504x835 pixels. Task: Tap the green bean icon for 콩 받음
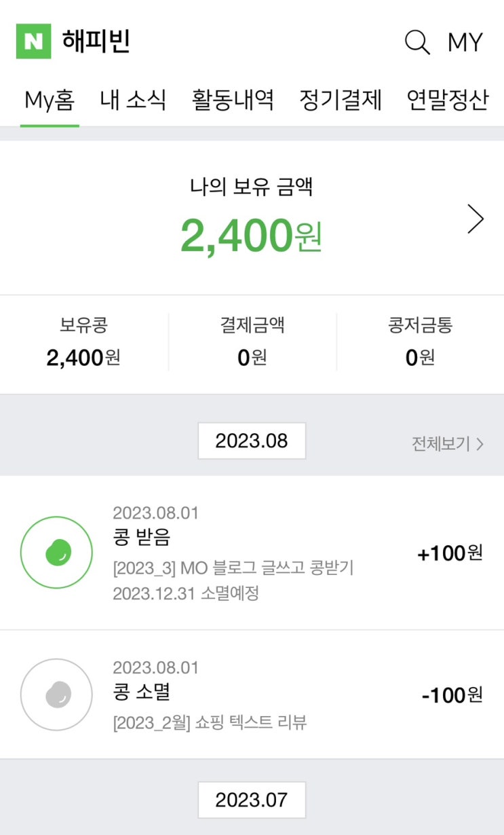[56, 551]
